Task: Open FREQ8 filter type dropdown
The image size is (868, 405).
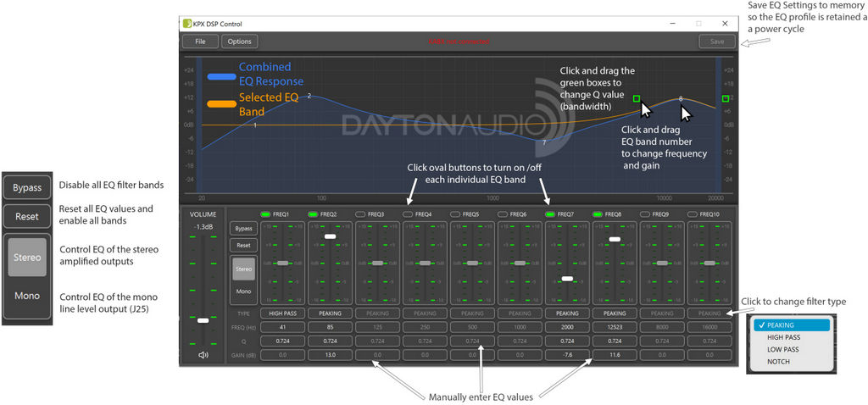Action: (x=615, y=313)
